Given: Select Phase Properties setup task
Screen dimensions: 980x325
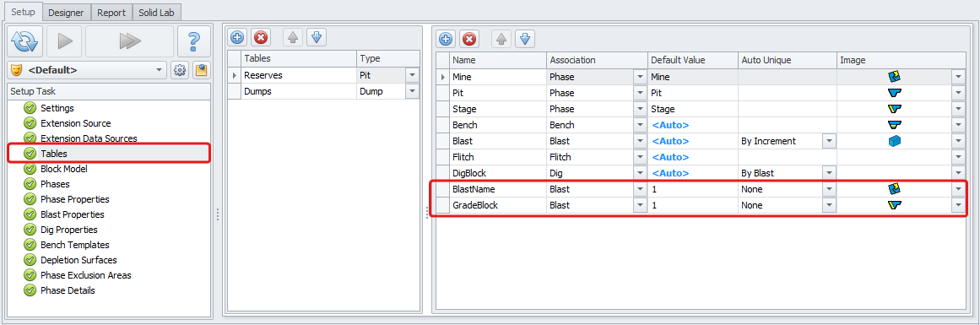Looking at the screenshot, I should pos(75,198).
